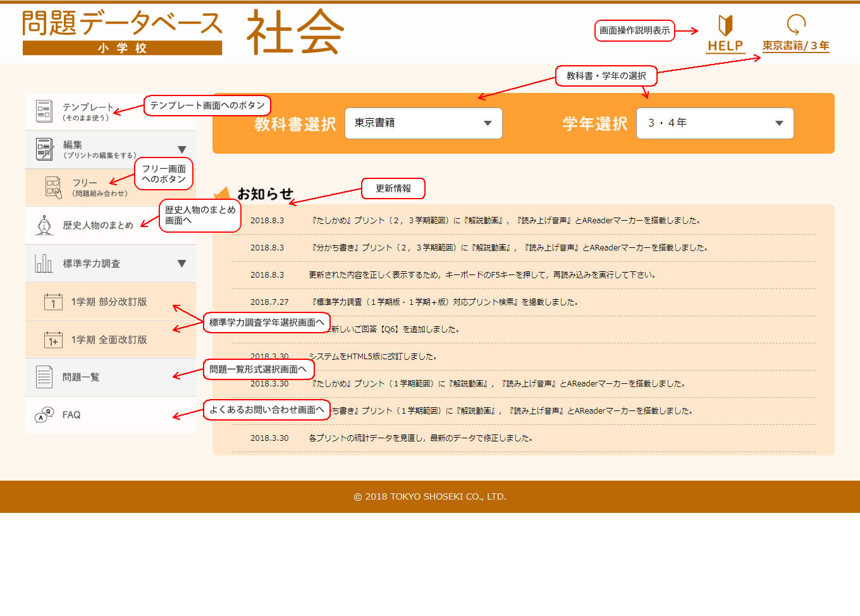Click the 問題一覧 list icon
This screenshot has width=860, height=616.
coord(44,377)
